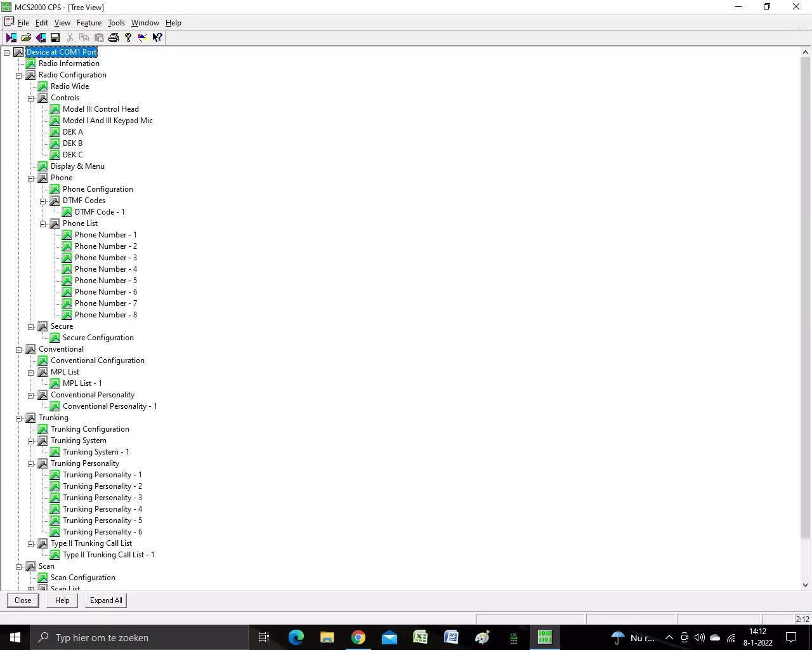Select DTMF Code - 1
Image resolution: width=812 pixels, height=650 pixels.
[100, 212]
